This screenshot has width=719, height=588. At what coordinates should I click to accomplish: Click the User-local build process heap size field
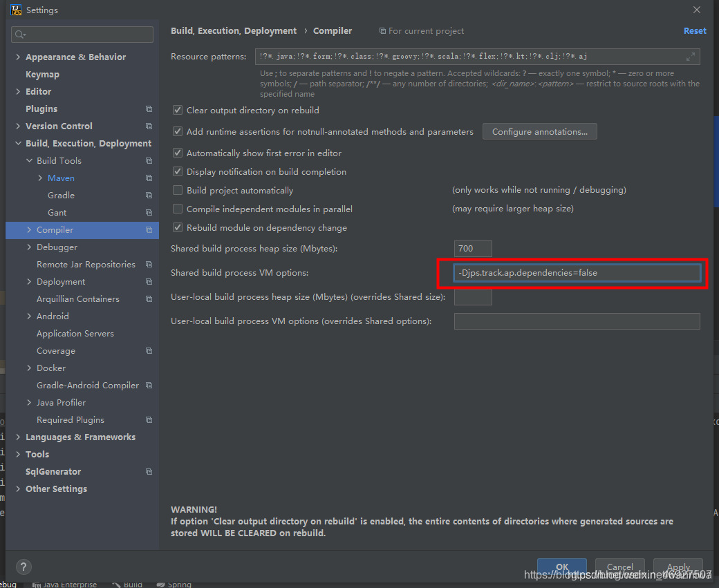(x=473, y=297)
